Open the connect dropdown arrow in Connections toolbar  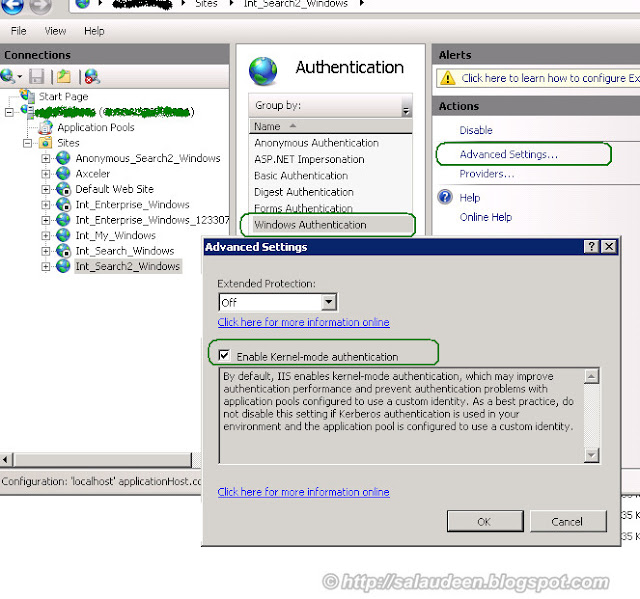20,77
